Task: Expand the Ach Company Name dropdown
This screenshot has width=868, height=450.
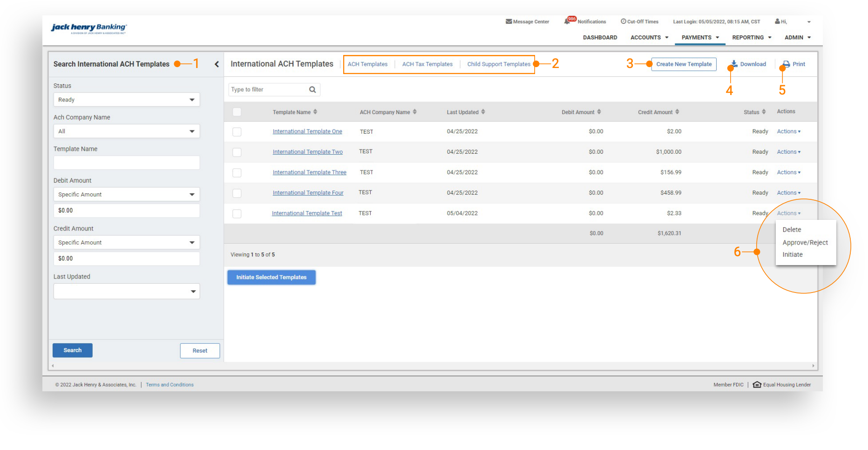Action: pos(126,131)
